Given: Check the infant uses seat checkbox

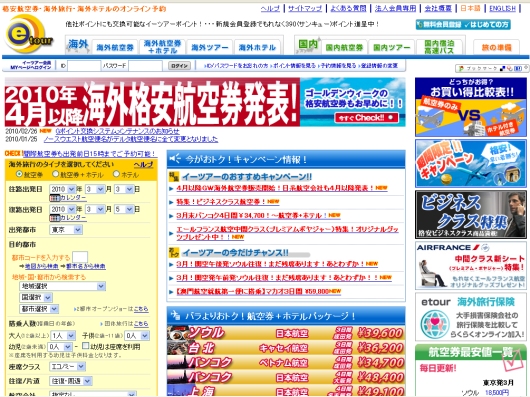Looking at the screenshot, I should 86,346.
